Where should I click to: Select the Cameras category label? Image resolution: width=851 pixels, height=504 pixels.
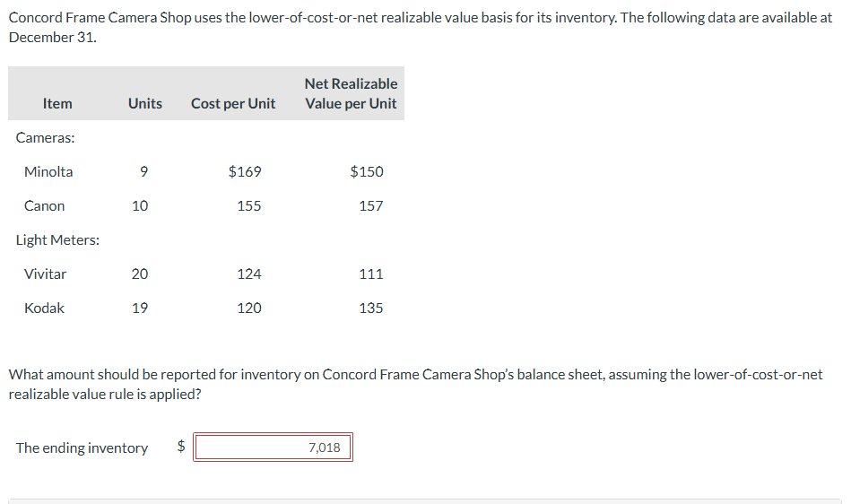[x=46, y=137]
